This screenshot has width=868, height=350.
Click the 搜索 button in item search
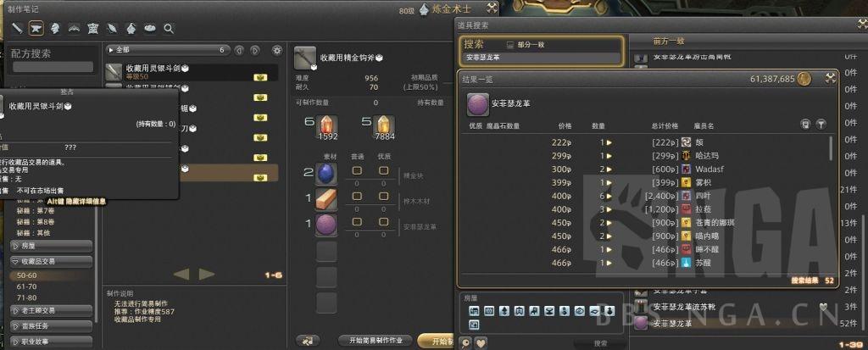pyautogui.click(x=601, y=343)
